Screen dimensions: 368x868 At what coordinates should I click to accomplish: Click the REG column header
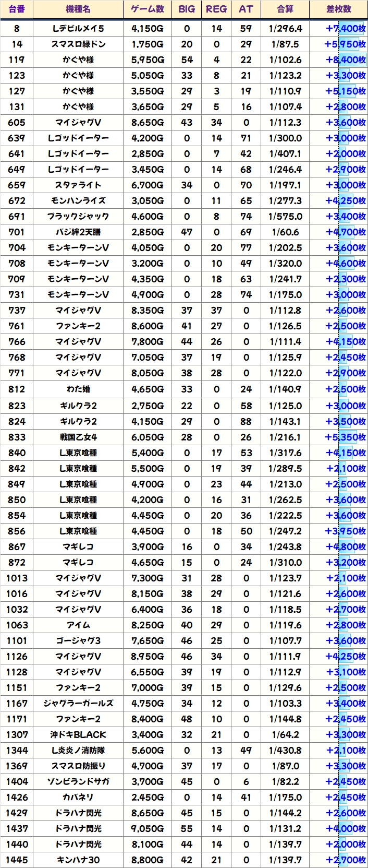(x=216, y=9)
